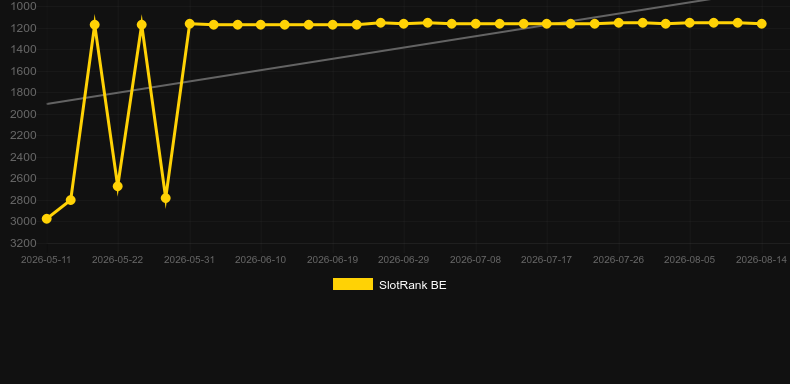Select the data point at 2026-07-08

475,24
